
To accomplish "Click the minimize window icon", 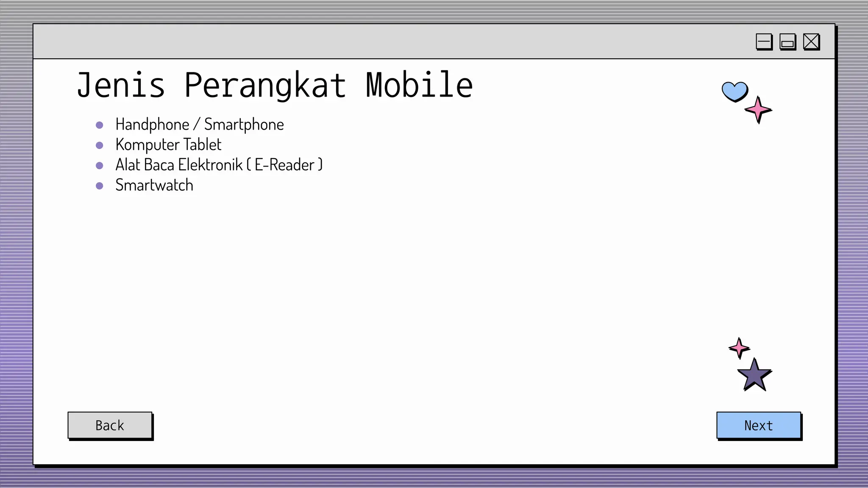I will 764,42.
